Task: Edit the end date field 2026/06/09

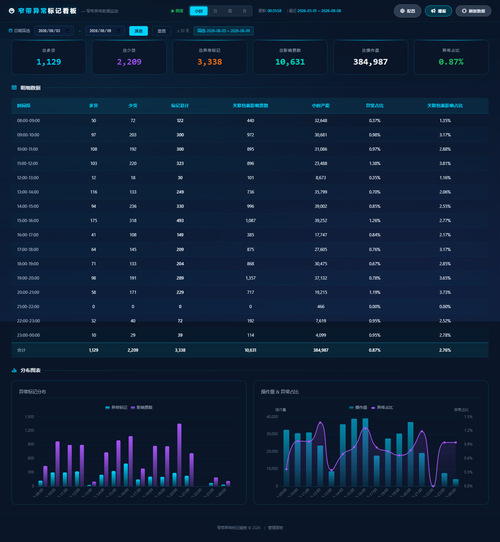Action: (105, 31)
